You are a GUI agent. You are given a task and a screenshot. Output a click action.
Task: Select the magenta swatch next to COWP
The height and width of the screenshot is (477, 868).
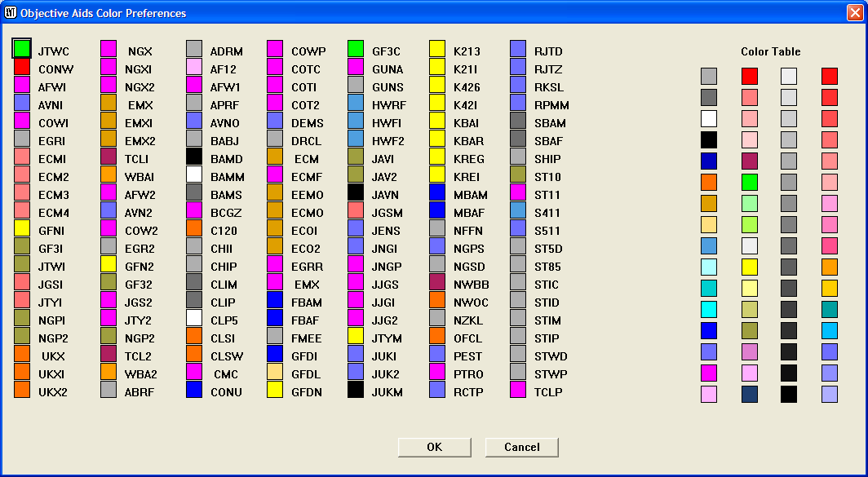click(x=276, y=50)
